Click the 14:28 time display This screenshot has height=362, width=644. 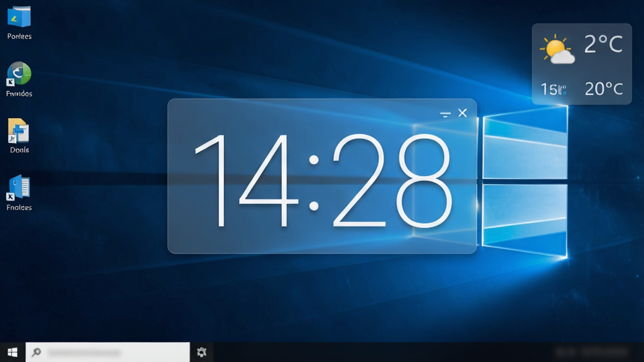(x=323, y=180)
